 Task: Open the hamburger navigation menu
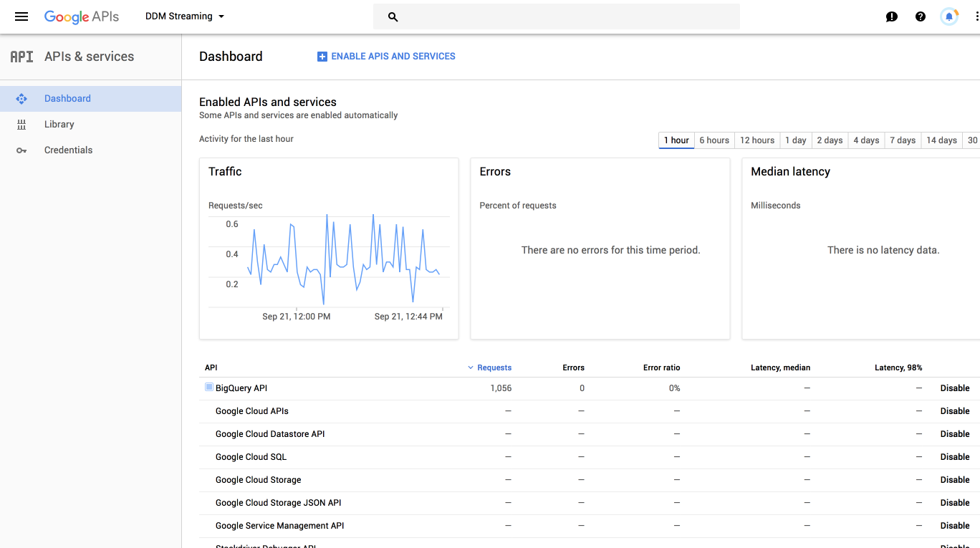click(21, 16)
